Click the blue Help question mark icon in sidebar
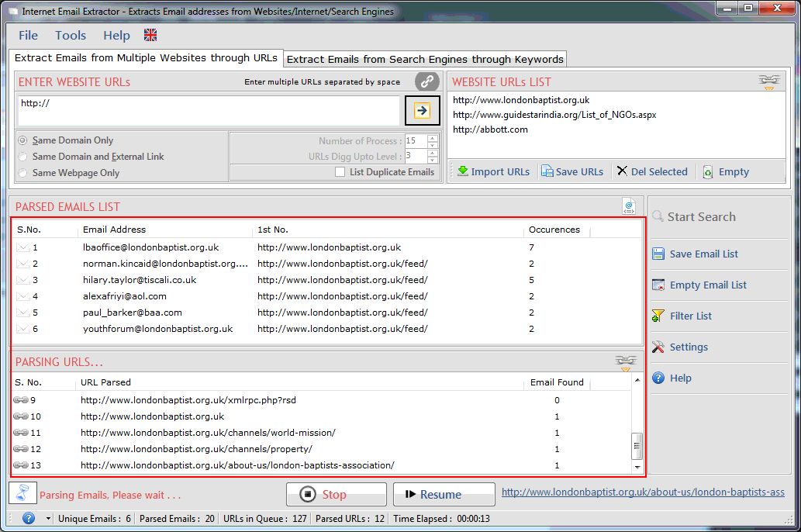Image resolution: width=801 pixels, height=532 pixels. 658,378
